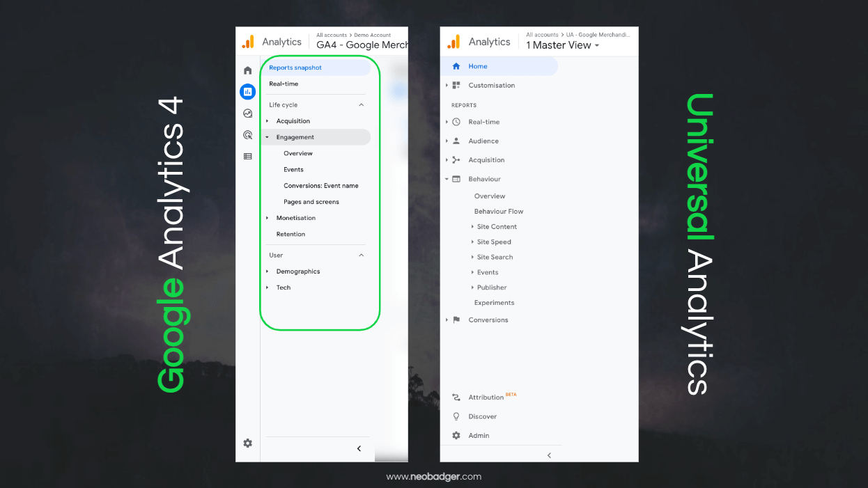
Task: Select the GA4 Reports bar-chart icon
Action: pos(247,91)
